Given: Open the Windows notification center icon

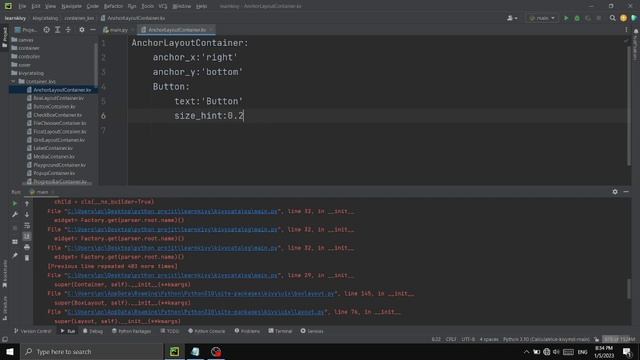Looking at the screenshot, I should [627, 351].
